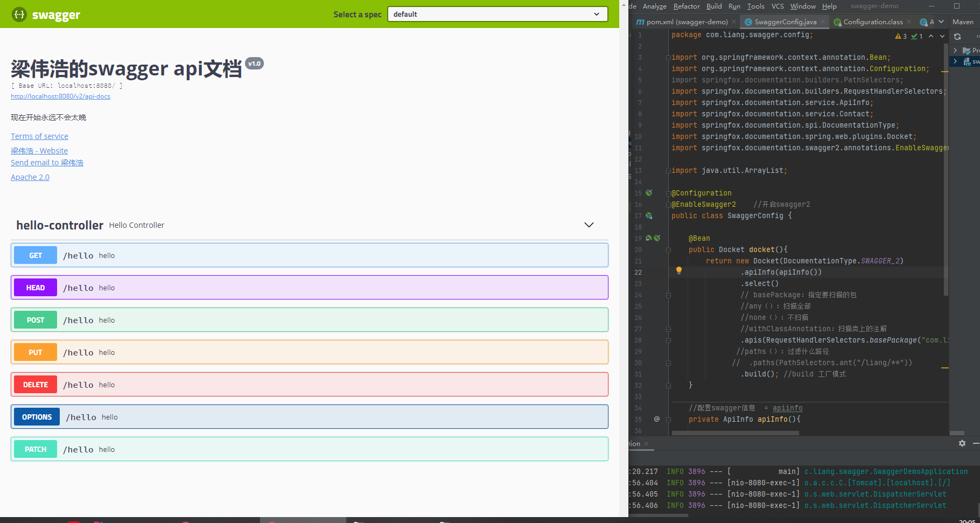Click the yellow intention light bulb icon

tap(679, 270)
